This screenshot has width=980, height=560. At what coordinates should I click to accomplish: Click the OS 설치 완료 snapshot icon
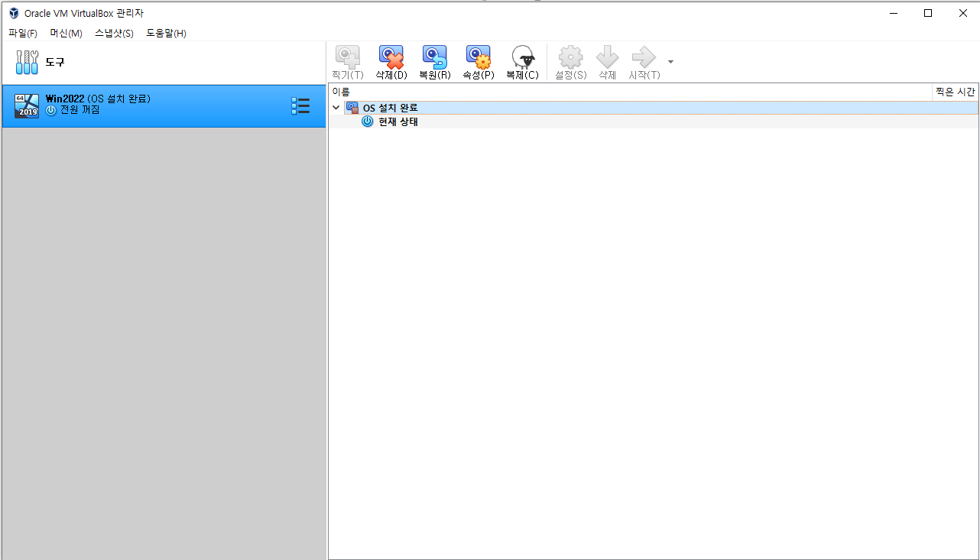click(352, 108)
